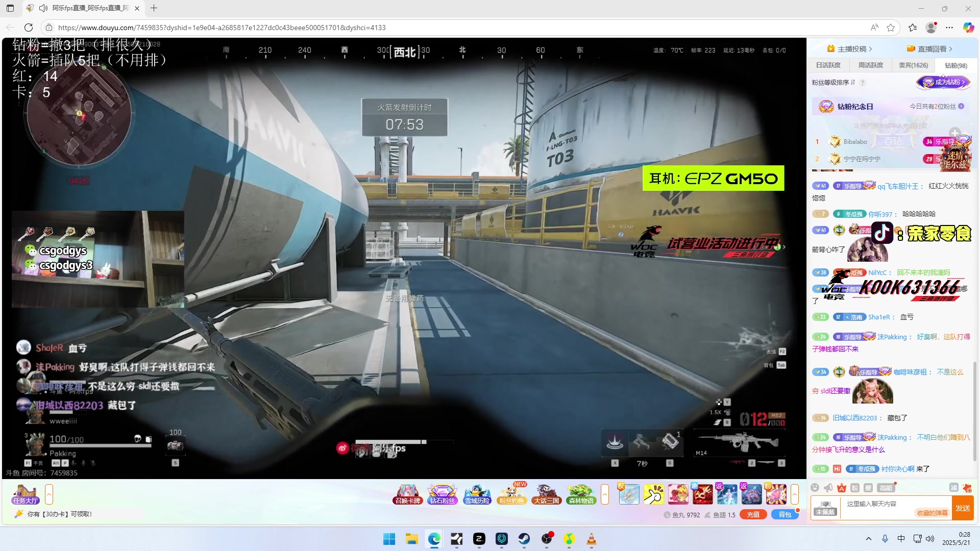Click the 滤 chat filter icon
This screenshot has width=980, height=551.
click(953, 488)
